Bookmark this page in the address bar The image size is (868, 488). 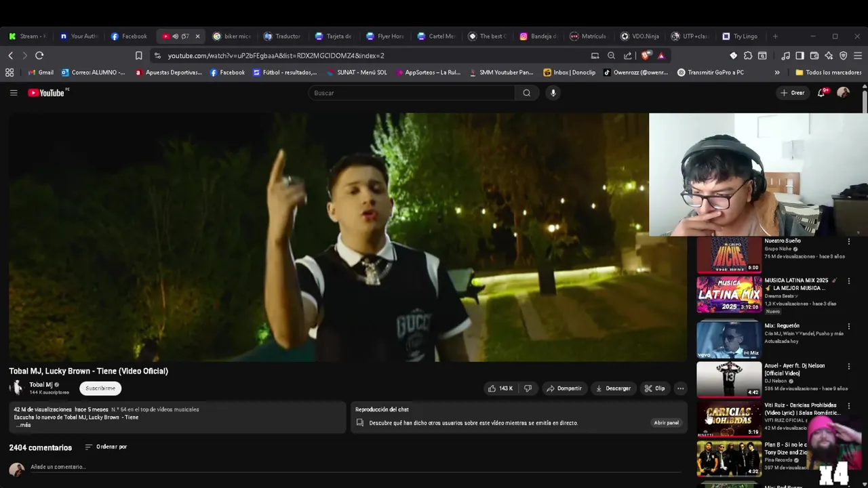(x=138, y=56)
